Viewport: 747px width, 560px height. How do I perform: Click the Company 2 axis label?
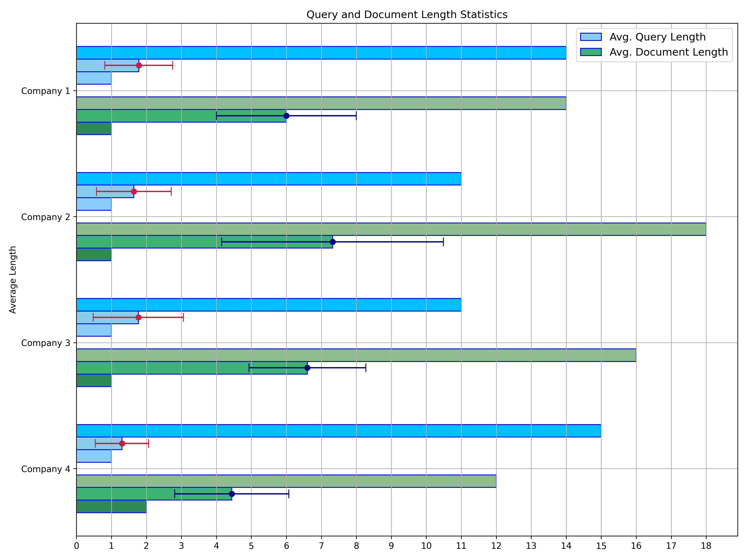45,217
